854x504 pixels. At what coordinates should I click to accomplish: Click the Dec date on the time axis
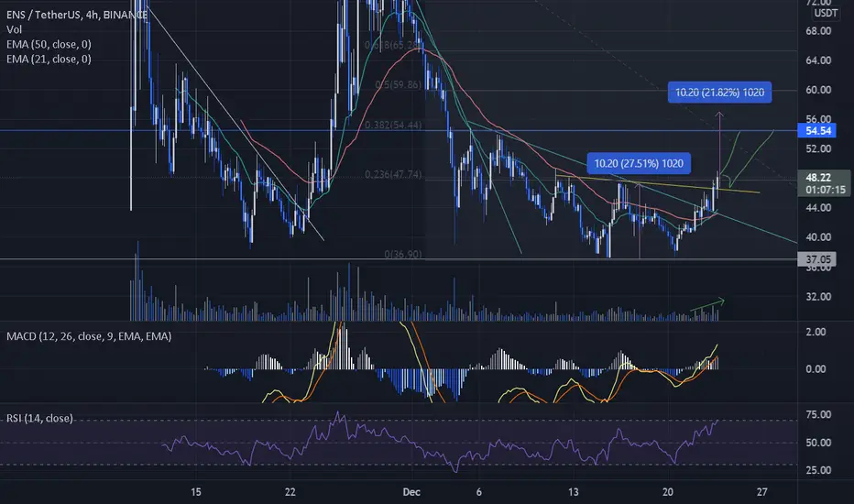point(411,492)
